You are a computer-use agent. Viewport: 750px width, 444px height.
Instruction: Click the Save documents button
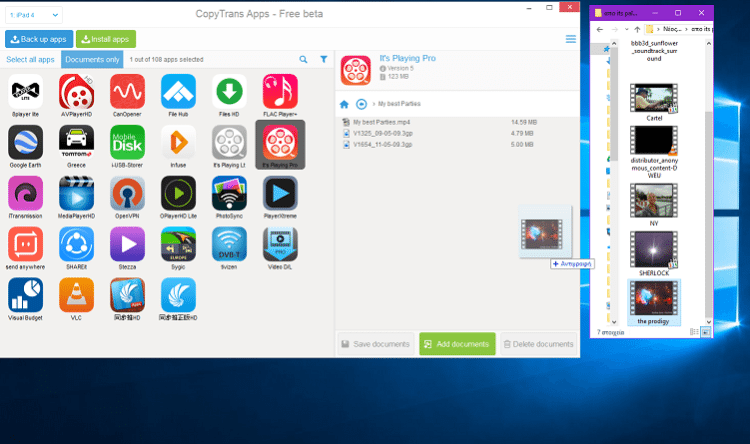pyautogui.click(x=376, y=344)
